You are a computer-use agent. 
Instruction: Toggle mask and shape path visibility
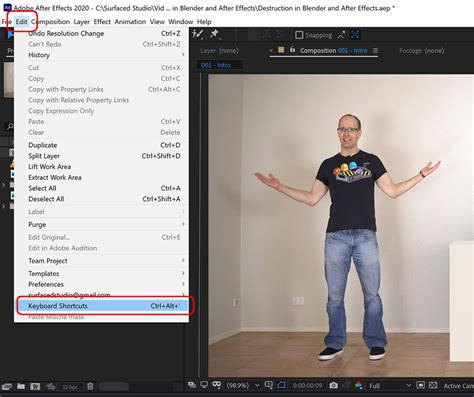click(217, 385)
